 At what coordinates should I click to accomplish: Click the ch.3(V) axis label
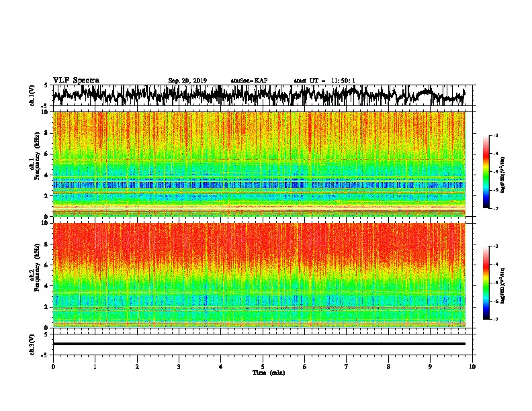(x=32, y=345)
